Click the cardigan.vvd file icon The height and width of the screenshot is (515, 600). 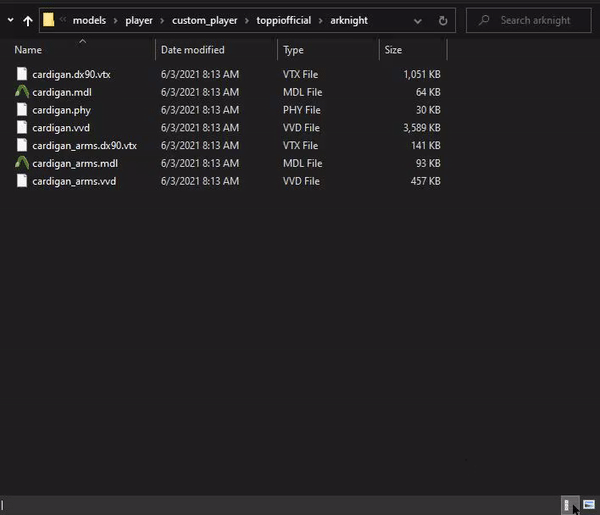pyautogui.click(x=22, y=127)
